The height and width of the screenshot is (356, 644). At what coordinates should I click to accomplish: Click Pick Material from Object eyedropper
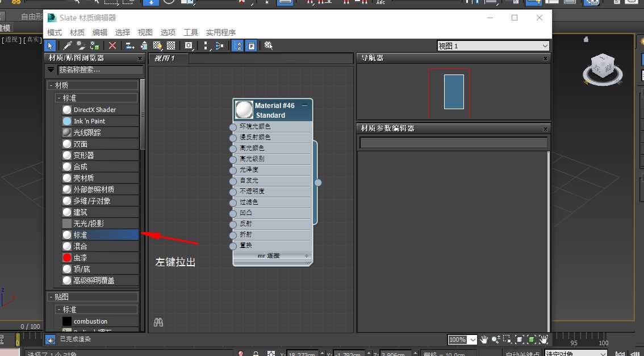68,45
